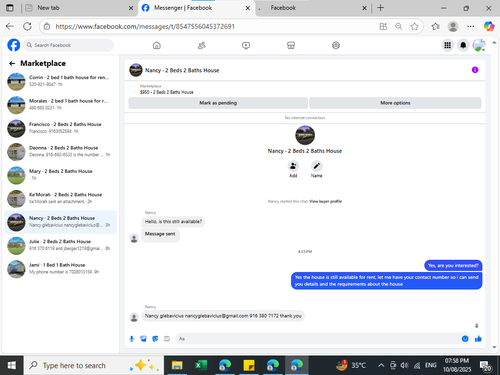
Task: Open browser Settings and more menu
Action: pos(471,26)
